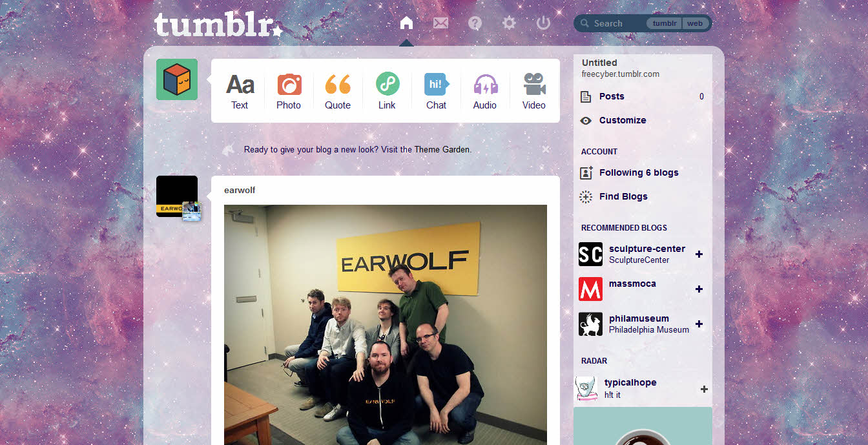The width and height of the screenshot is (868, 445).
Task: Create a new Link post
Action: tap(387, 91)
